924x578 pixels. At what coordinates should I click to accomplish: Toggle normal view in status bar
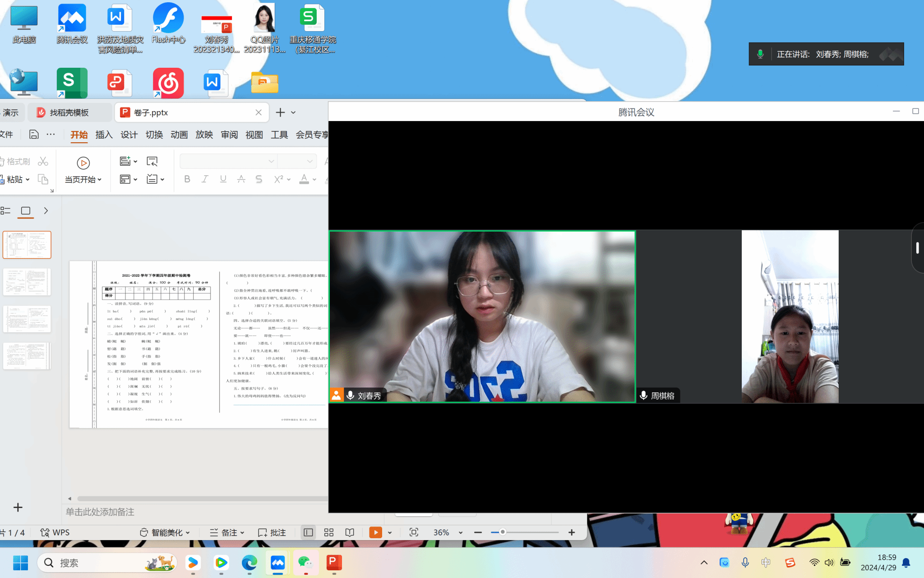[x=308, y=532]
